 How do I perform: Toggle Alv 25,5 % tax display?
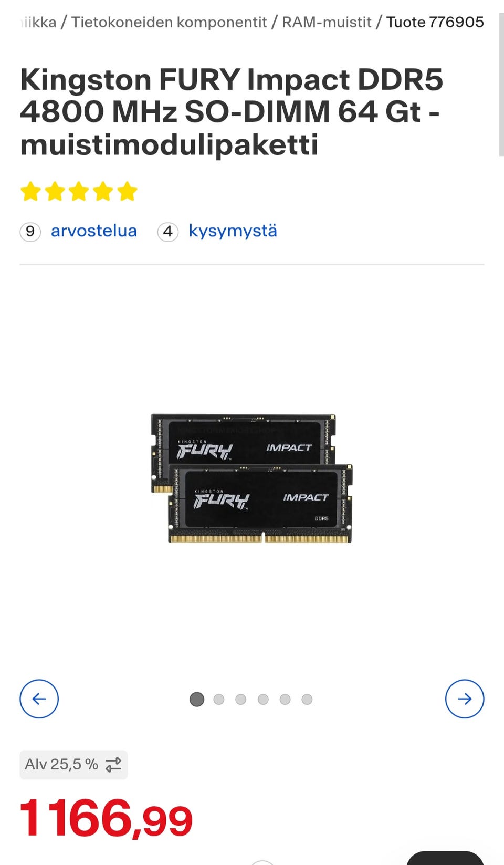click(x=73, y=764)
